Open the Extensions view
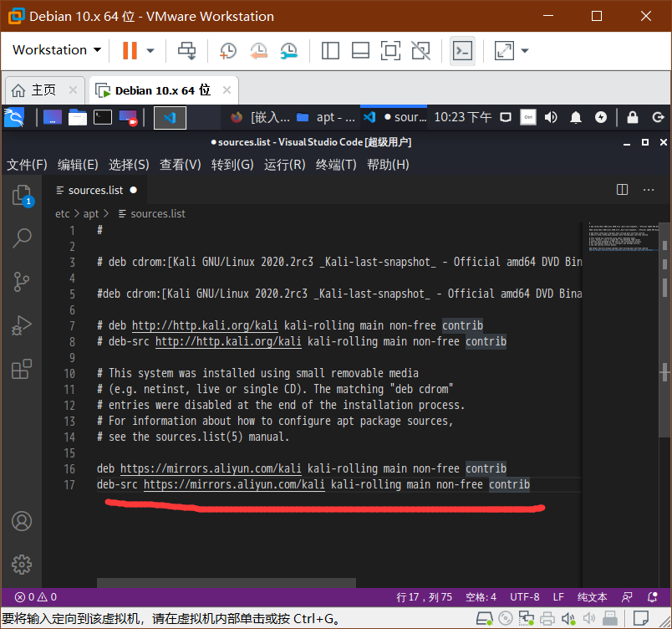This screenshot has height=629, width=672. [22, 369]
